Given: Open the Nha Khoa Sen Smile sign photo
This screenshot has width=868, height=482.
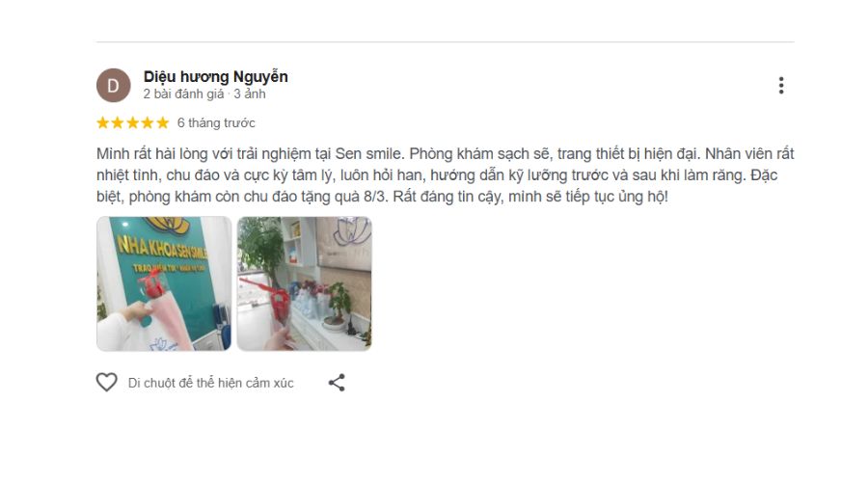Looking at the screenshot, I should pos(164,283).
